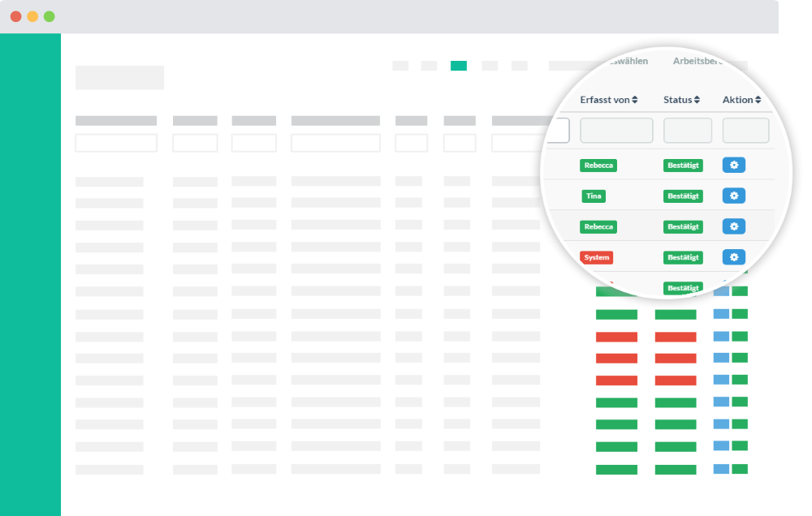The width and height of the screenshot is (812, 516).
Task: Open the Arbeitsbereich tab
Action: (x=702, y=61)
